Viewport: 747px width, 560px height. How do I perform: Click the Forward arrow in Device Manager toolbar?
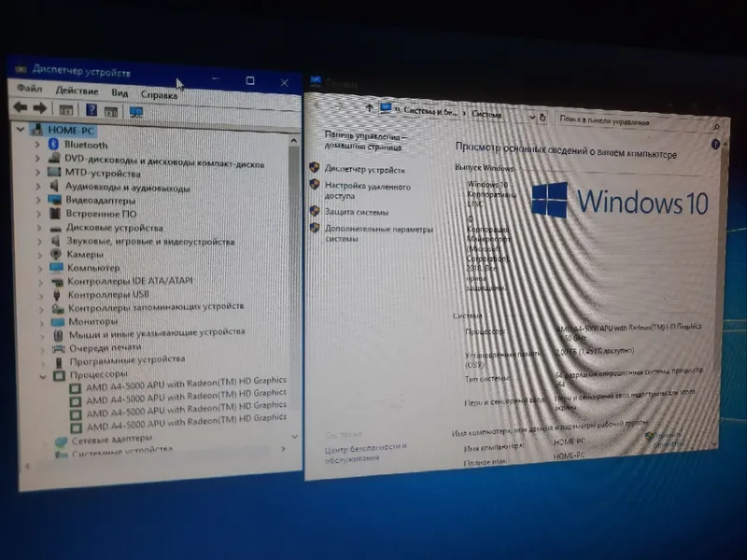pyautogui.click(x=40, y=108)
